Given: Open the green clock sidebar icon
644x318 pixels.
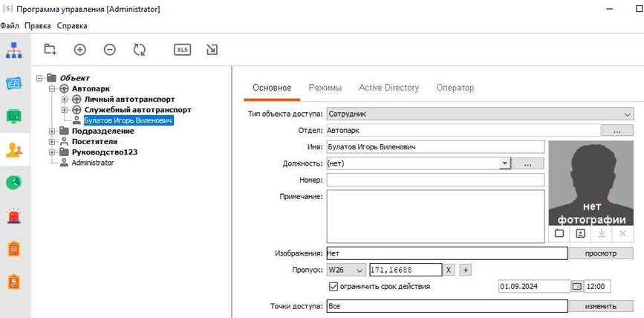Looking at the screenshot, I should 14,182.
